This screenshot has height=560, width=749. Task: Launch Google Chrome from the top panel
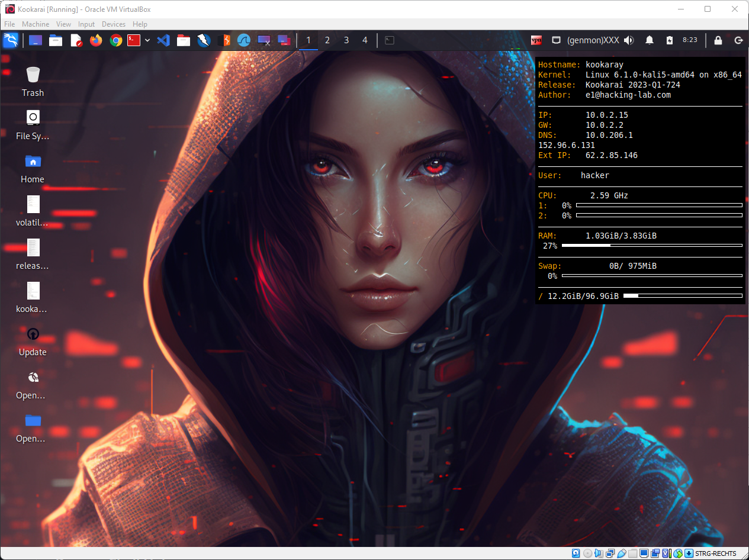coord(116,40)
